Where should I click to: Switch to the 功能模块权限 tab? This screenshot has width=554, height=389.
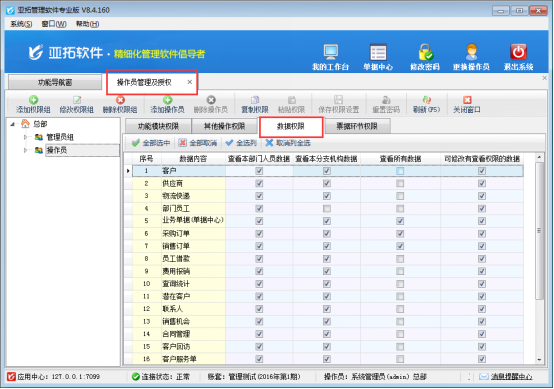tap(158, 126)
